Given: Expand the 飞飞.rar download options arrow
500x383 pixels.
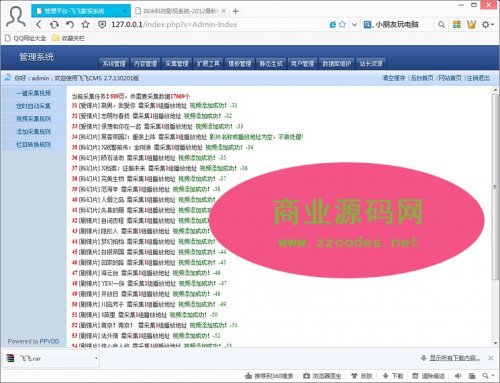Looking at the screenshot, I should click(x=96, y=358).
